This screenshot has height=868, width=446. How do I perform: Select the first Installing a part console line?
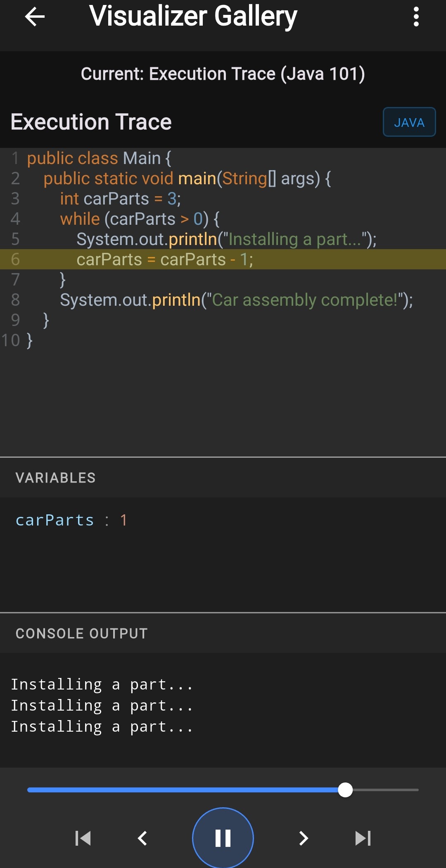[x=102, y=684]
